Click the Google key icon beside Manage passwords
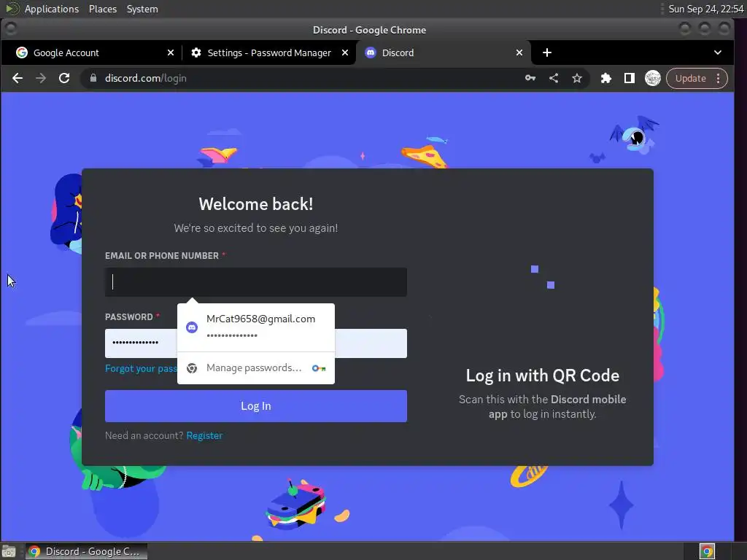Image resolution: width=747 pixels, height=560 pixels. point(319,368)
